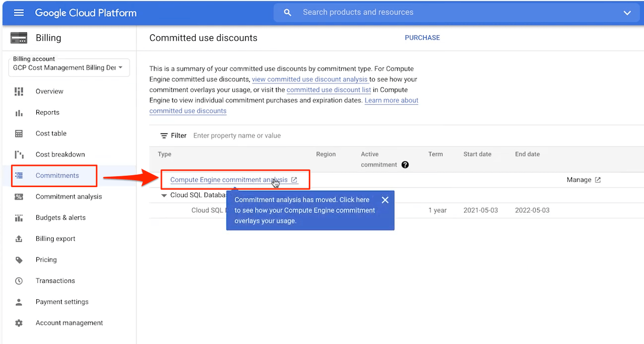Close the commitment analysis moved tooltip
The image size is (644, 344).
pyautogui.click(x=385, y=200)
